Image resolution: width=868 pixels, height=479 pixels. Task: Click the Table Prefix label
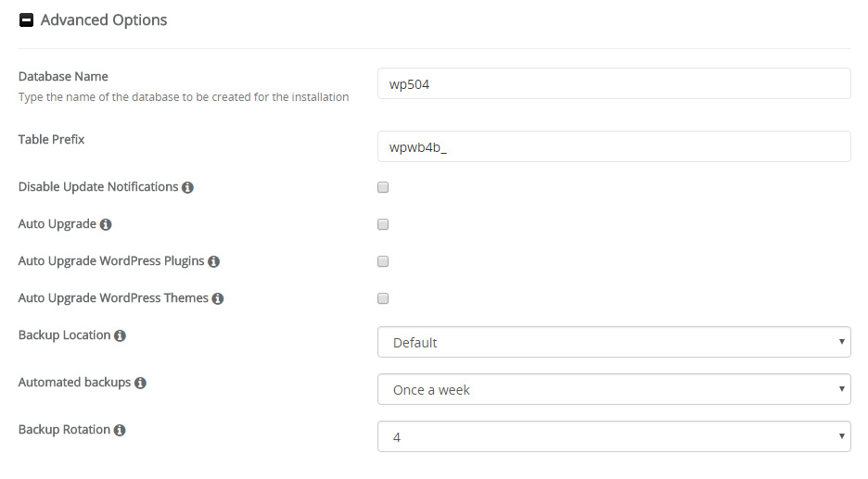52,140
